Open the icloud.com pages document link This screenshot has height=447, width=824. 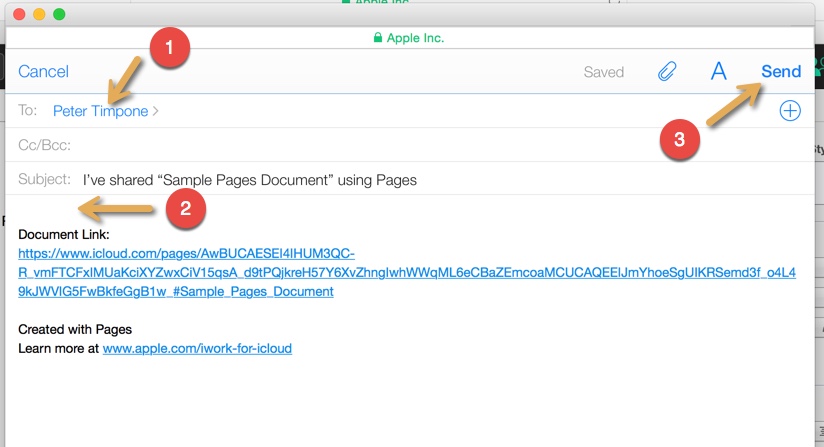(407, 272)
